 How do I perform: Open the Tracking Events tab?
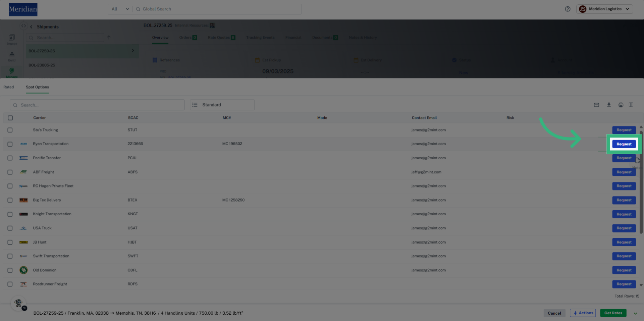pyautogui.click(x=260, y=38)
